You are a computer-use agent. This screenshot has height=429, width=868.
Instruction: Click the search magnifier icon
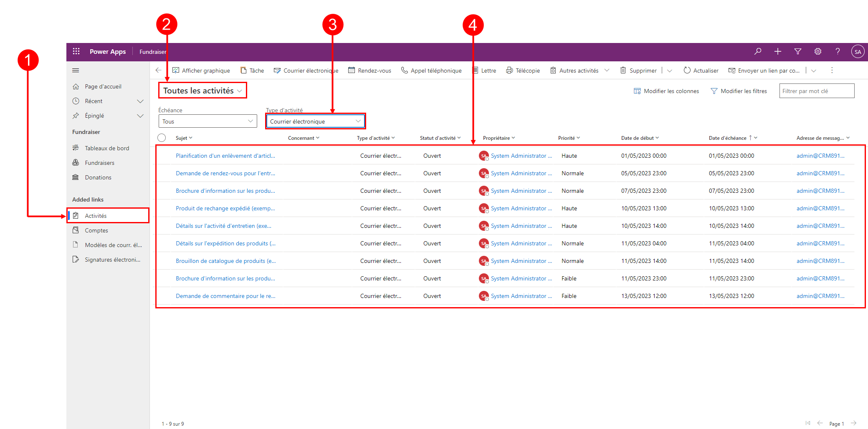(758, 51)
